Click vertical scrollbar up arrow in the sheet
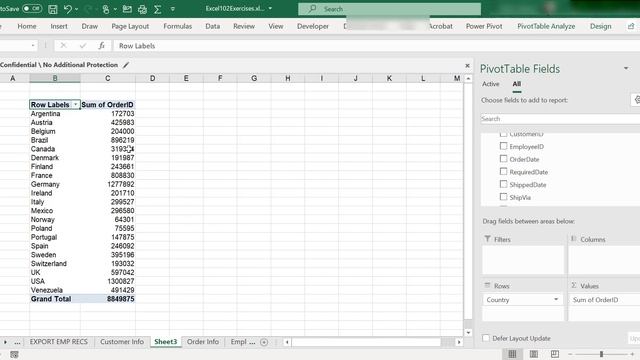Viewport: 640px width, 360px height. [468, 78]
